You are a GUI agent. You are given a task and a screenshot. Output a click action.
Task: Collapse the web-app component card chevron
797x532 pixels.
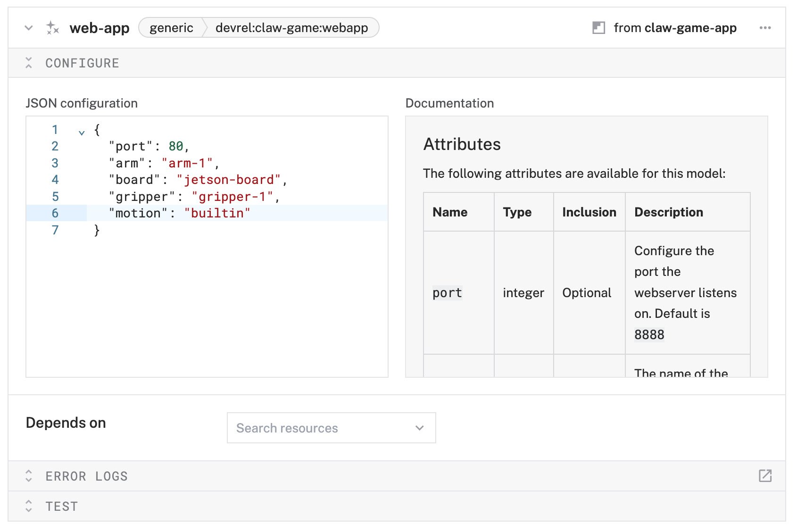pos(29,28)
